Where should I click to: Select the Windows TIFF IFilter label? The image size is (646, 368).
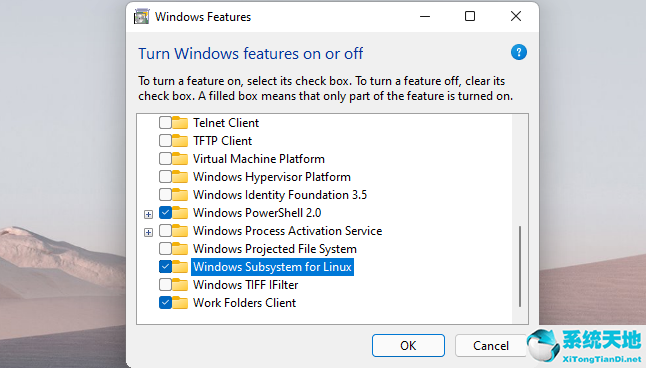pyautogui.click(x=246, y=285)
